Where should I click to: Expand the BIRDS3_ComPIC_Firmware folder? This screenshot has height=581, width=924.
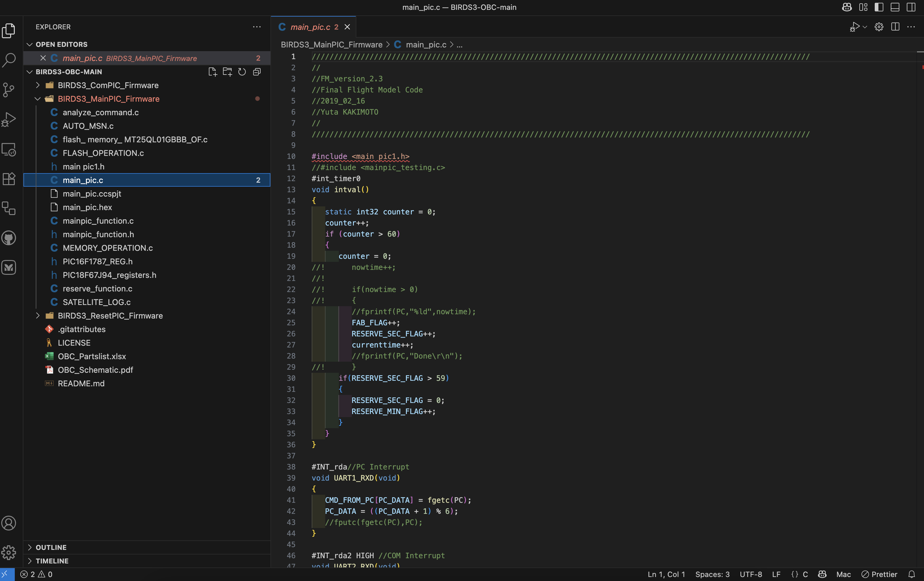[x=108, y=85]
